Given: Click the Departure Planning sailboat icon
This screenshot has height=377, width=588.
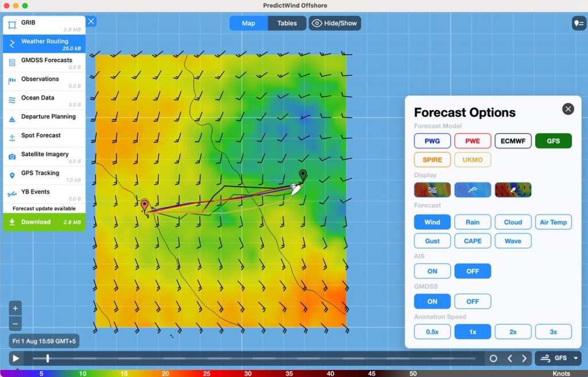Looking at the screenshot, I should (12, 119).
